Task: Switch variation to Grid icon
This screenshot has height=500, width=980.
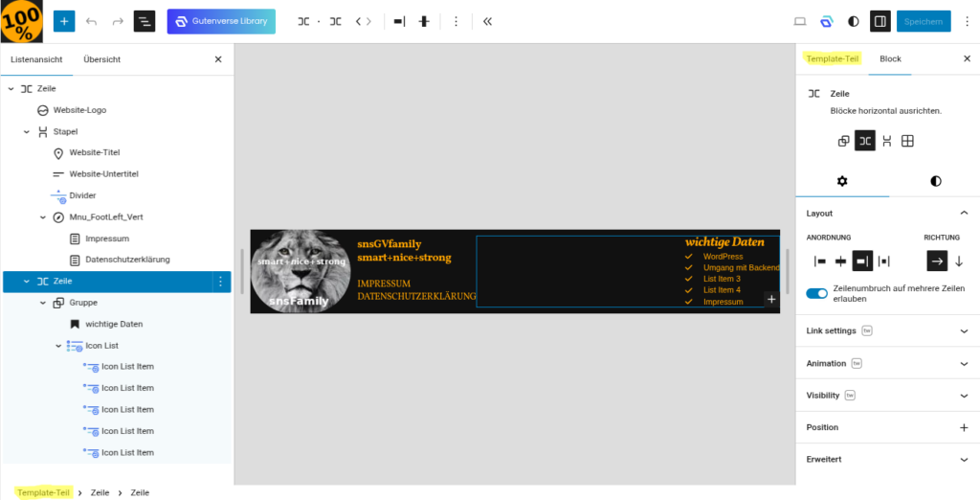Action: (x=907, y=141)
